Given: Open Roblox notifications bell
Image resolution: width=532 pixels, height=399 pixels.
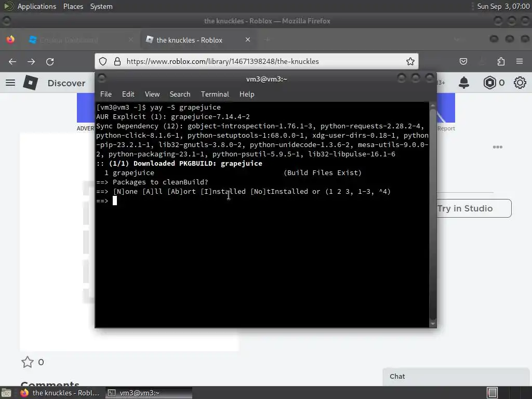Looking at the screenshot, I should click(x=464, y=83).
